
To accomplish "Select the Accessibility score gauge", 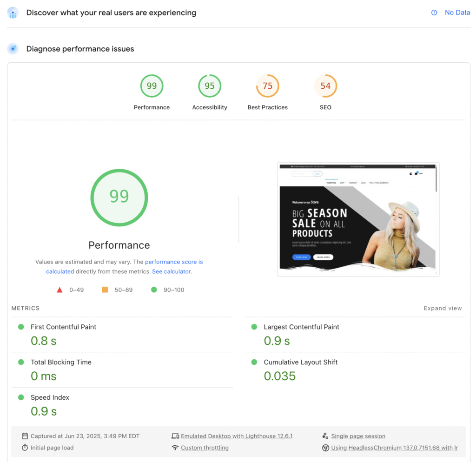I will [210, 86].
